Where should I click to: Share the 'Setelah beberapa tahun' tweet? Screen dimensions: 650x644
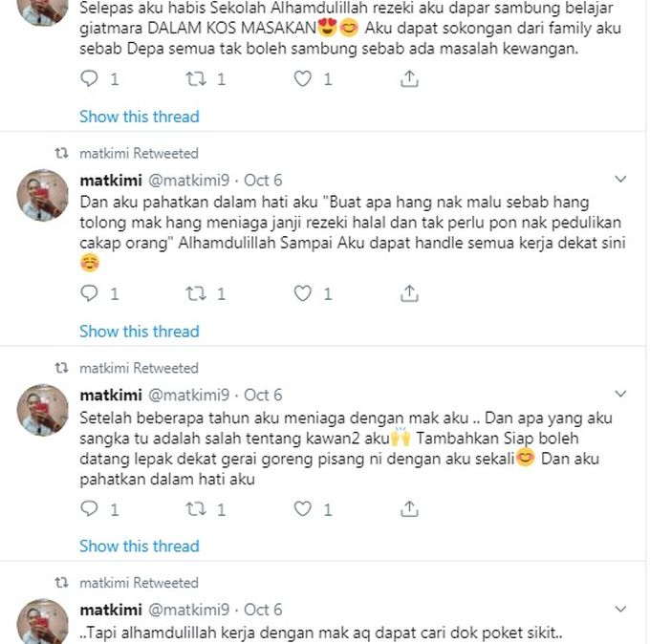click(409, 509)
